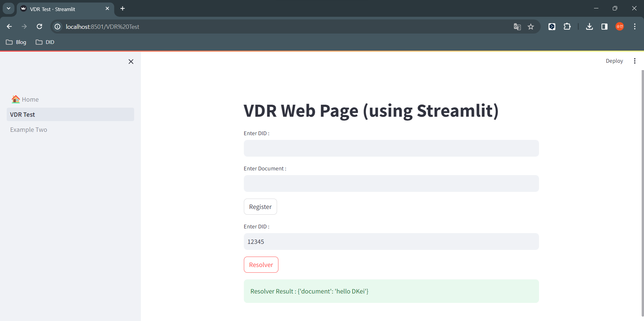Click the Register button
The width and height of the screenshot is (644, 321).
(x=260, y=207)
